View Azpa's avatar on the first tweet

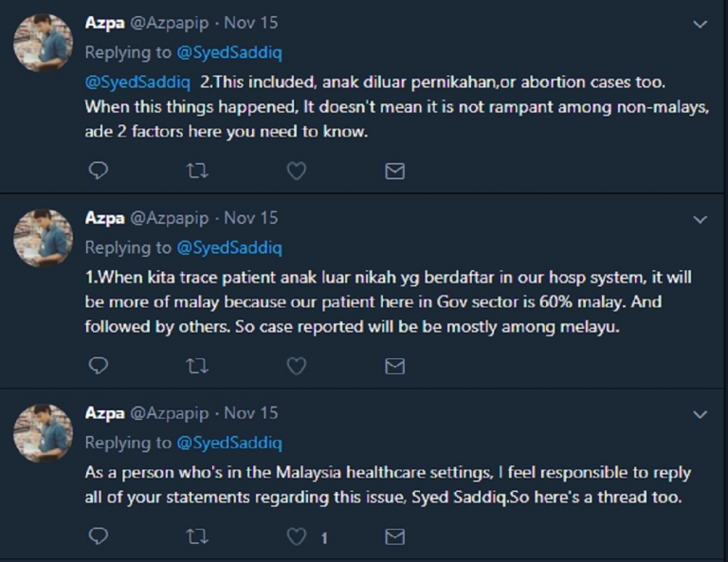point(43,43)
